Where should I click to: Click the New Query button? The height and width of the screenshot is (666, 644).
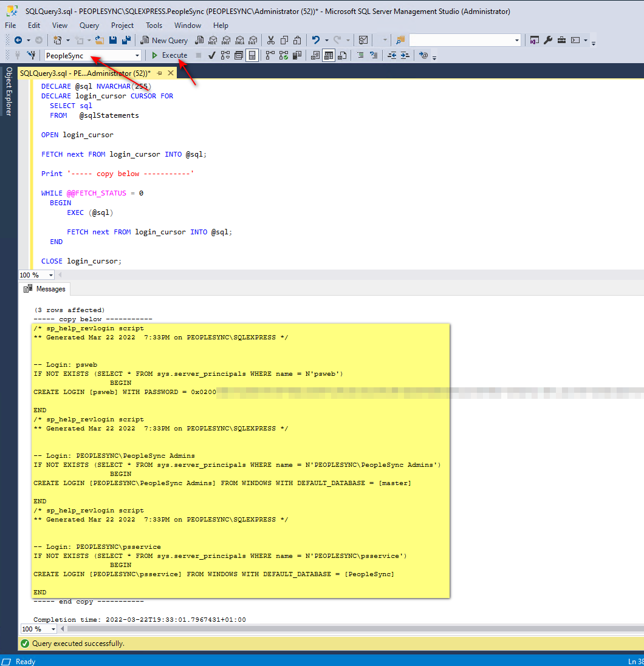tap(164, 40)
